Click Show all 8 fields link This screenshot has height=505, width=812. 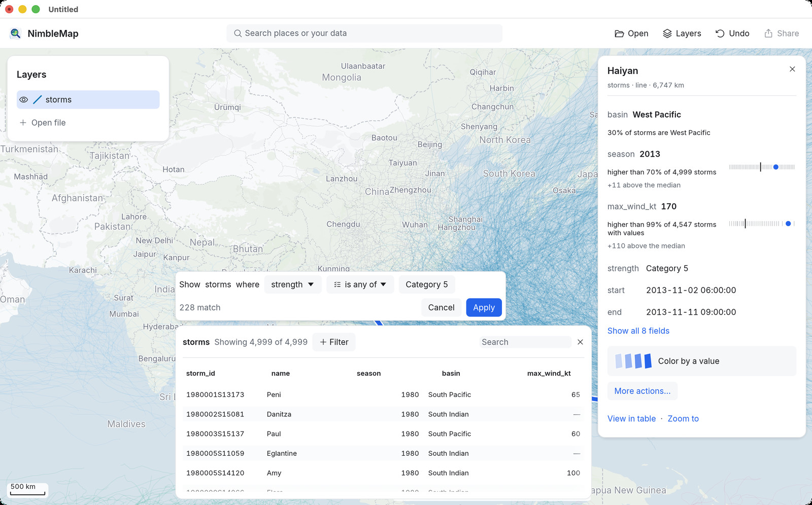click(x=638, y=331)
